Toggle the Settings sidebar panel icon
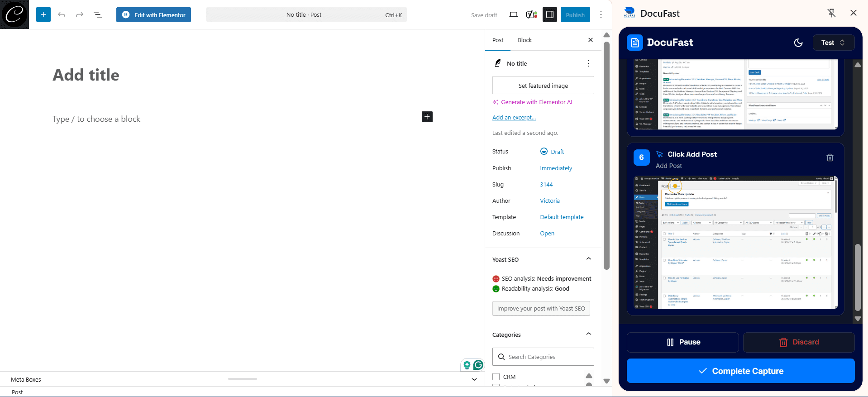 [x=550, y=14]
